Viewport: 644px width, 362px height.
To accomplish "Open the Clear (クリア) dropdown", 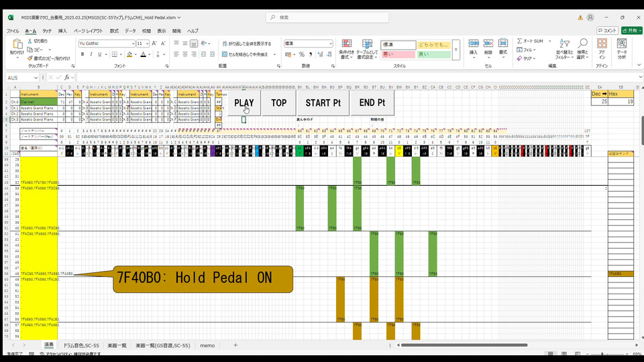I will pyautogui.click(x=535, y=58).
